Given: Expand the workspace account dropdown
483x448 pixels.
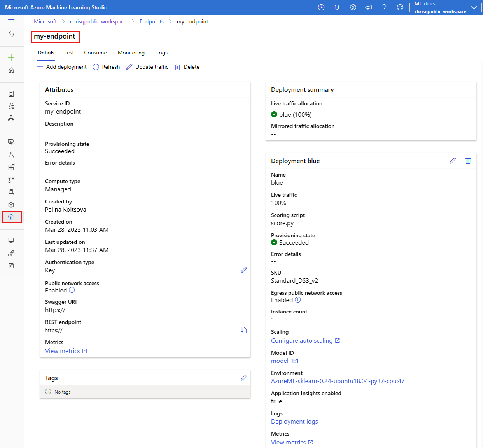Looking at the screenshot, I should pos(474,7).
